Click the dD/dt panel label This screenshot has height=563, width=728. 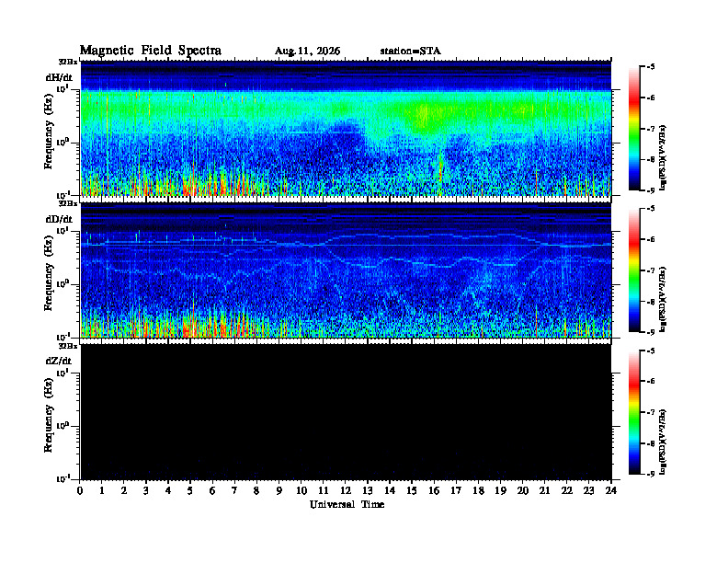[59, 219]
